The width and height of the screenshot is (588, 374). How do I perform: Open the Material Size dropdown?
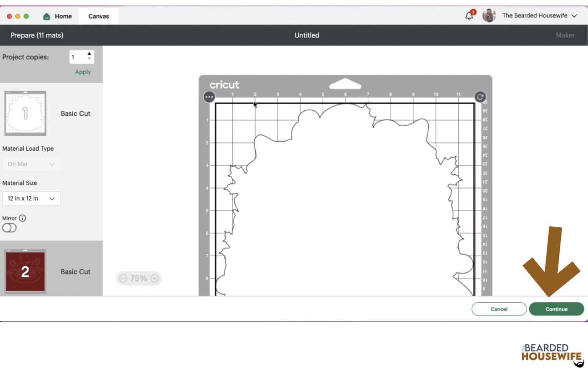pos(31,198)
